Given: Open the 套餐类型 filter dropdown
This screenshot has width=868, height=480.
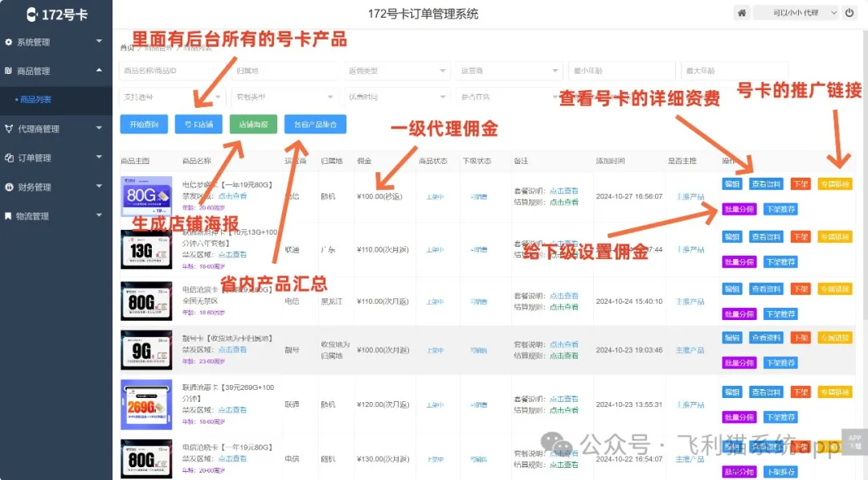Looking at the screenshot, I should coord(285,97).
